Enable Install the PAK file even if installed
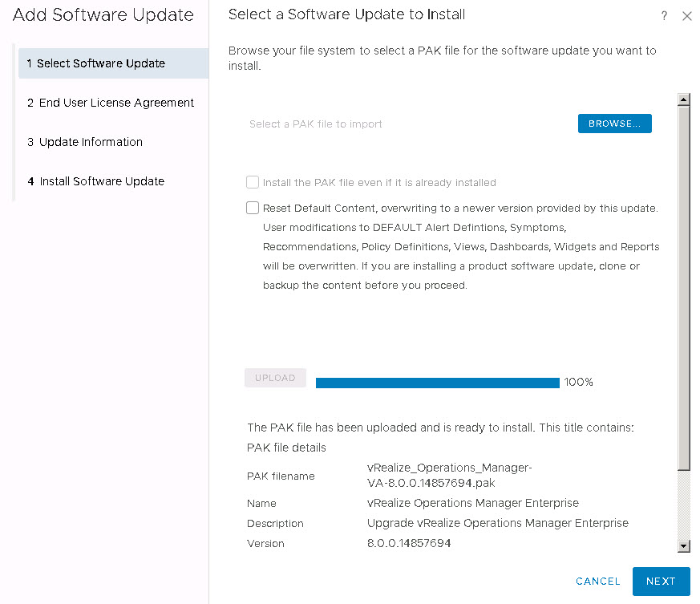This screenshot has height=604, width=700. click(253, 182)
